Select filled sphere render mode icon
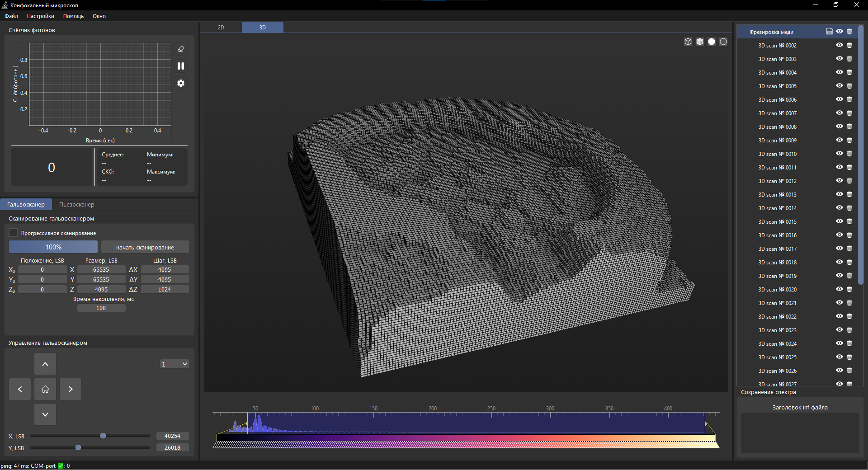This screenshot has width=868, height=470. click(x=712, y=42)
